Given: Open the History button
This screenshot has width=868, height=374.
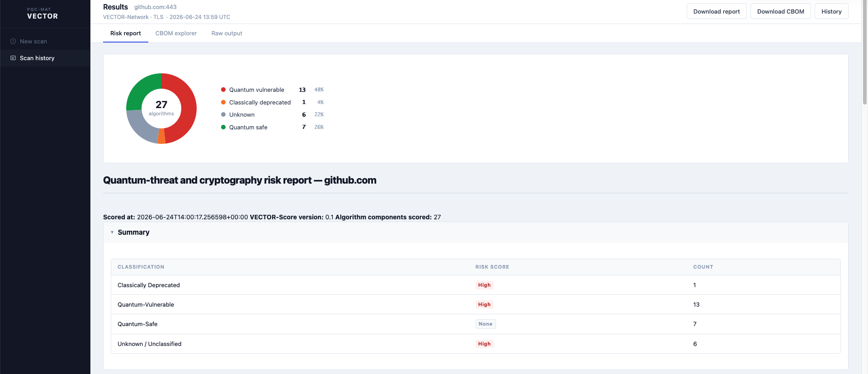Looking at the screenshot, I should click(831, 11).
